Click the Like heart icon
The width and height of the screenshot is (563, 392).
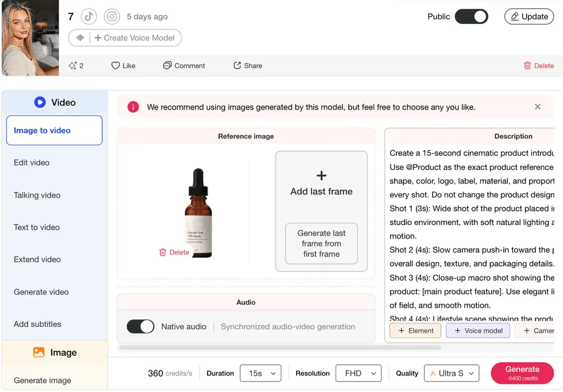[x=116, y=65]
